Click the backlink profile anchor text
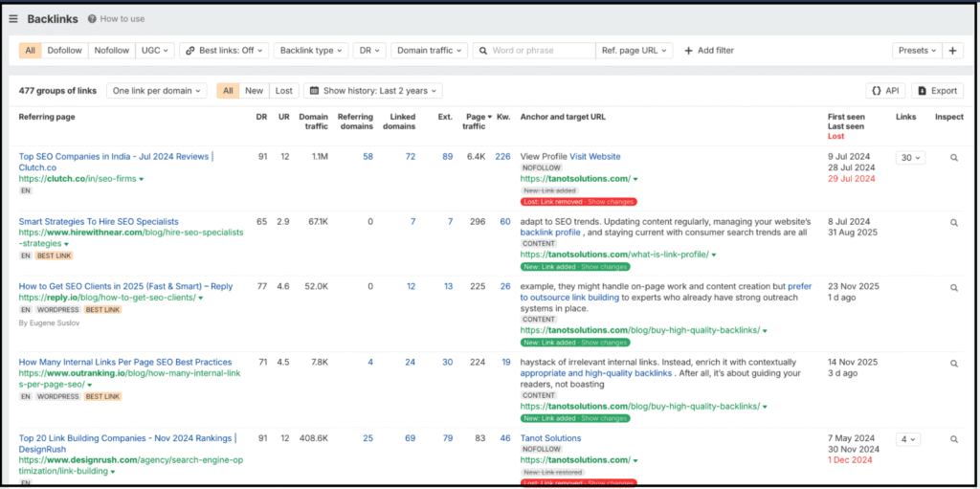This screenshot has width=980, height=489. tap(550, 233)
